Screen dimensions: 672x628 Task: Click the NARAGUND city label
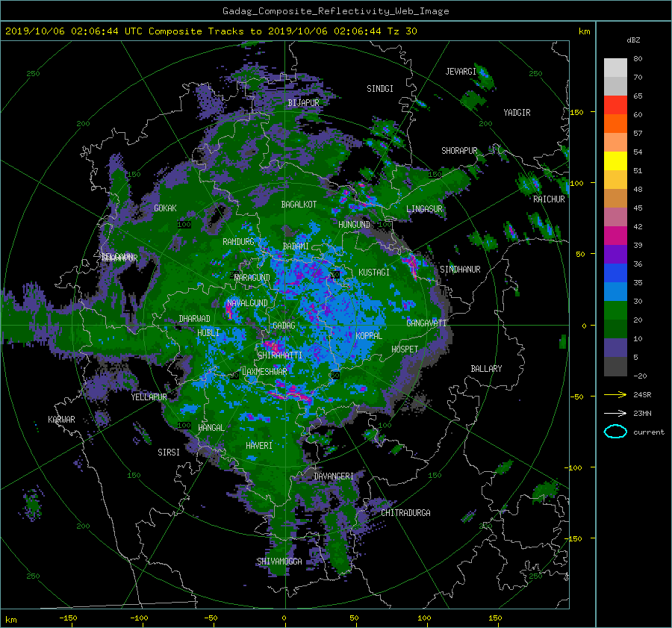[252, 278]
